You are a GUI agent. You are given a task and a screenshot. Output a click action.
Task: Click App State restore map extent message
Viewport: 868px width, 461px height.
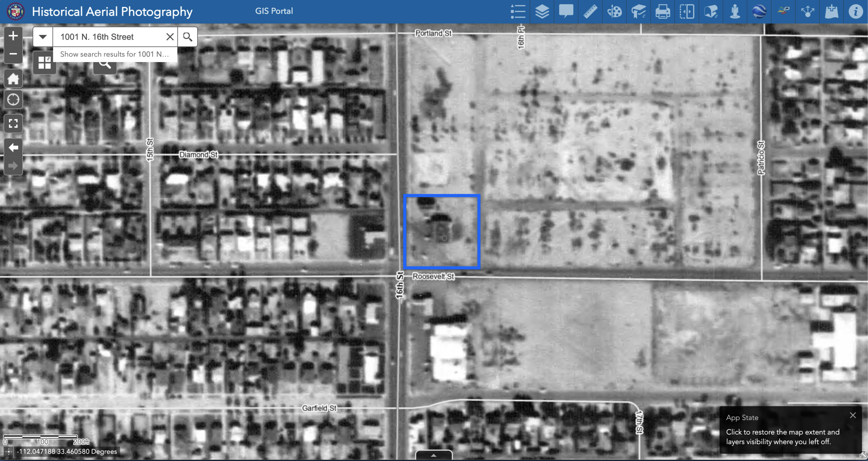coord(783,437)
